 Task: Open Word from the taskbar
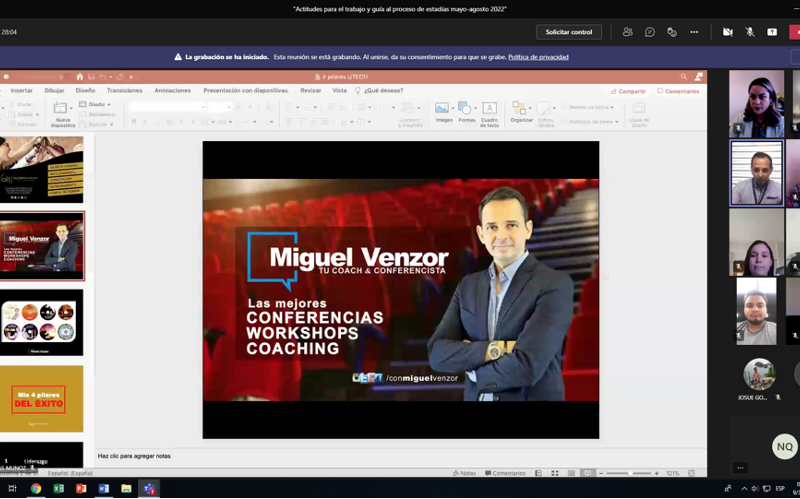pos(104,488)
